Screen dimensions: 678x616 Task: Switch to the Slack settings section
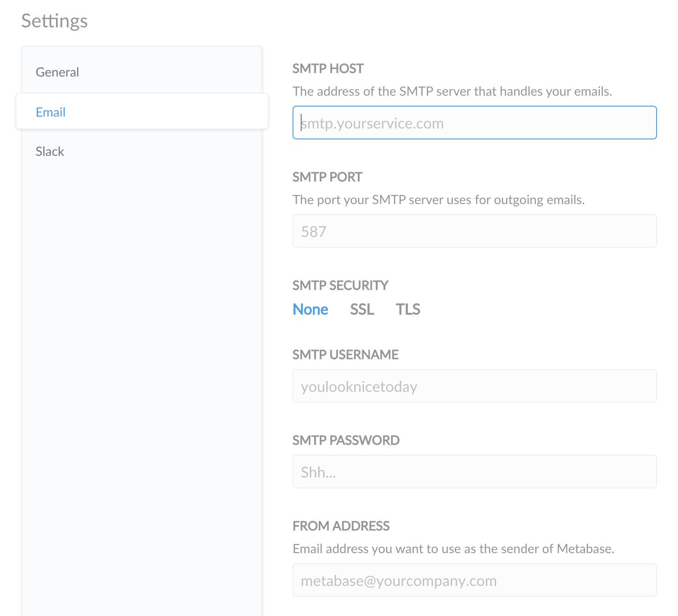coord(50,151)
